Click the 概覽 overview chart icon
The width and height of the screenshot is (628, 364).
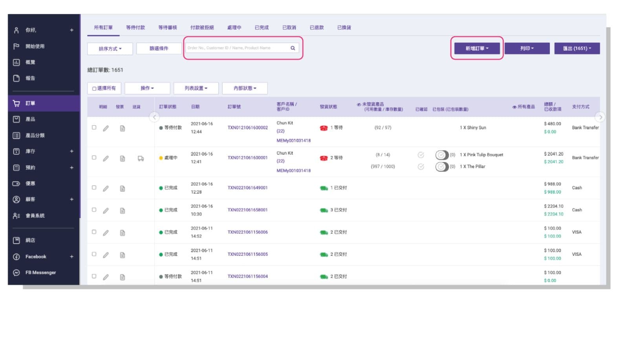[x=16, y=62]
